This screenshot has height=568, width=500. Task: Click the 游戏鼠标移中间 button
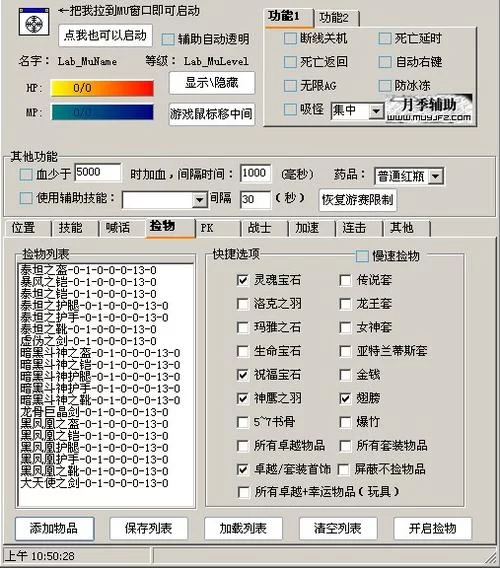pos(212,114)
